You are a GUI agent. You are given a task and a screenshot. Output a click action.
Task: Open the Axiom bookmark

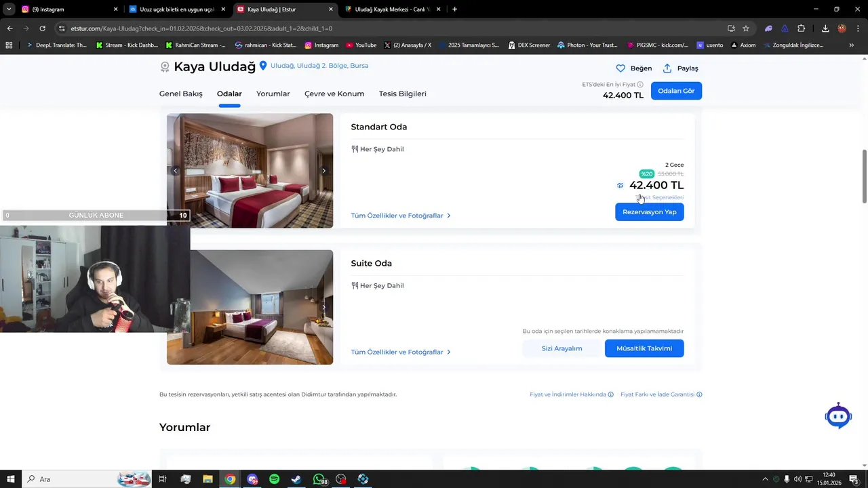tap(743, 45)
